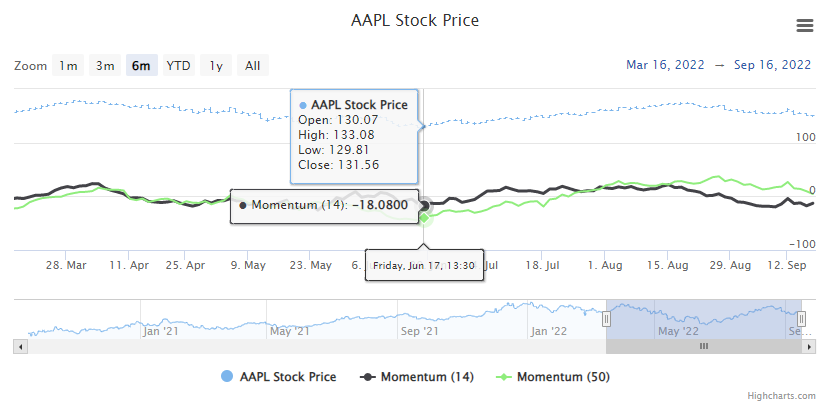Open the chart context menu hamburger
Image resolution: width=827 pixels, height=416 pixels.
pyautogui.click(x=804, y=25)
